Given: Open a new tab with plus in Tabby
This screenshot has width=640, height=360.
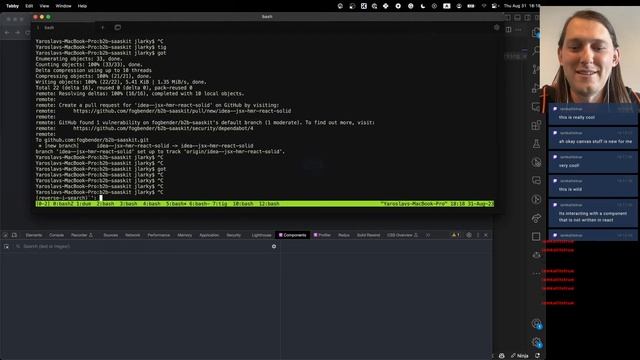Looking at the screenshot, I should [x=102, y=27].
